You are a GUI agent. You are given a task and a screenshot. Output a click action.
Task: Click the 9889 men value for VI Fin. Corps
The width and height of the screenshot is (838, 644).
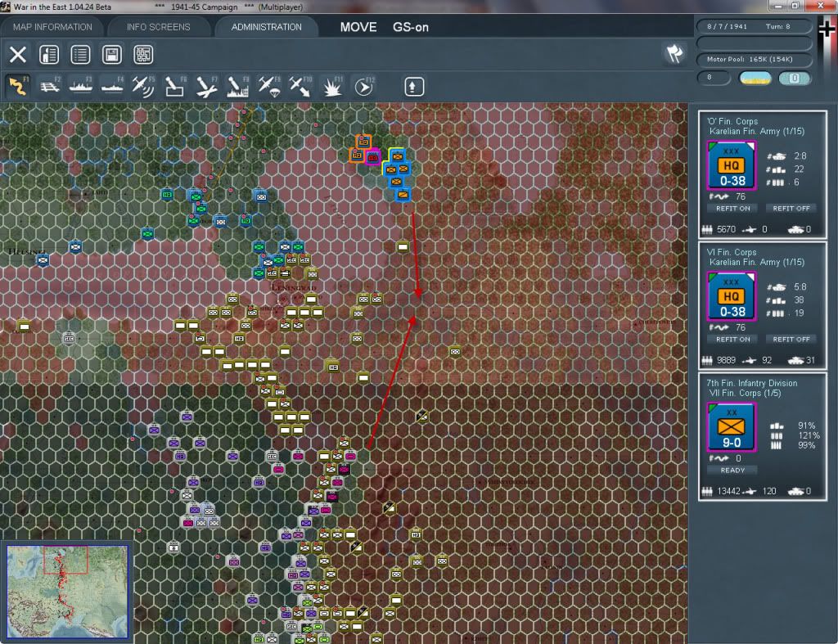[x=726, y=360]
